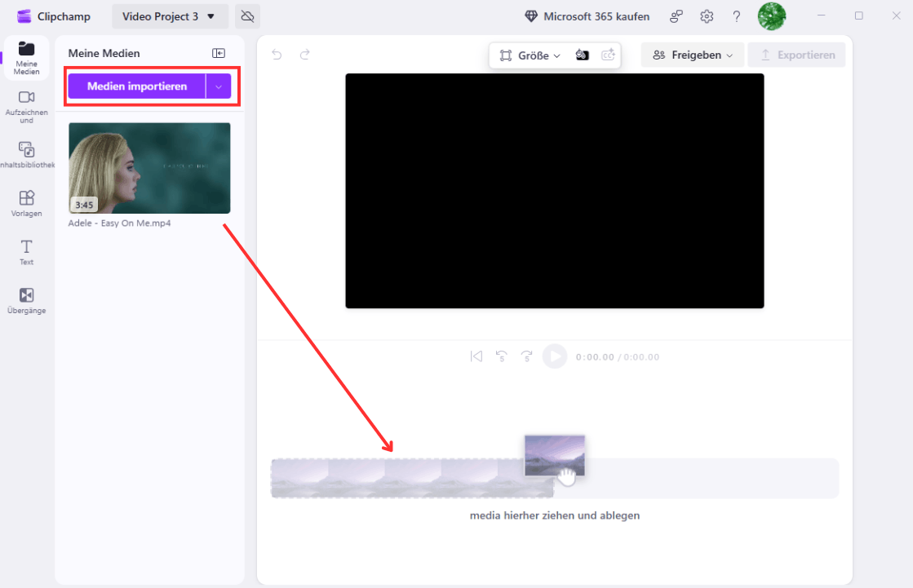Open the settings gear icon

[707, 16]
